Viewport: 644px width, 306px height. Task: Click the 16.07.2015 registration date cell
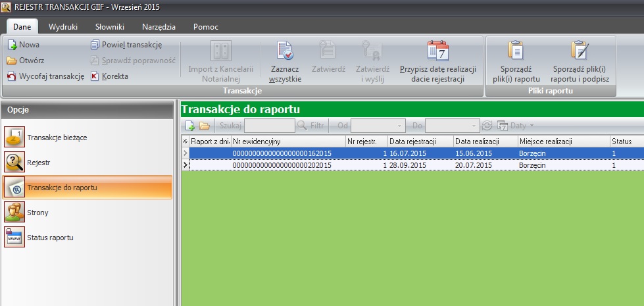420,153
